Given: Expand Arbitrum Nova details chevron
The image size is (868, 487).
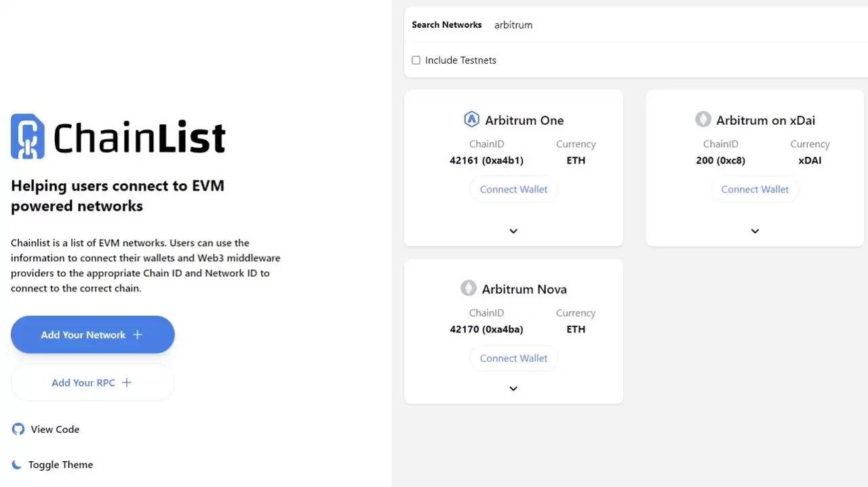Looking at the screenshot, I should (513, 389).
